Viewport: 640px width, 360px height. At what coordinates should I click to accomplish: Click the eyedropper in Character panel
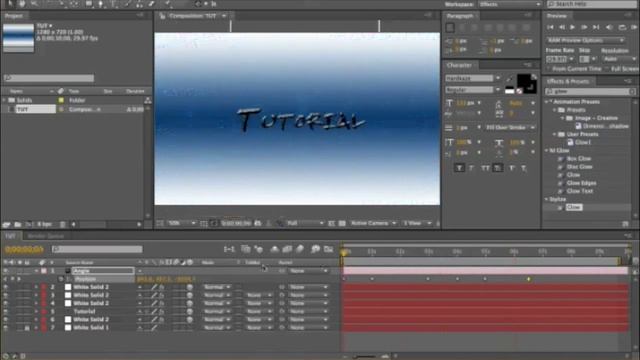[510, 78]
